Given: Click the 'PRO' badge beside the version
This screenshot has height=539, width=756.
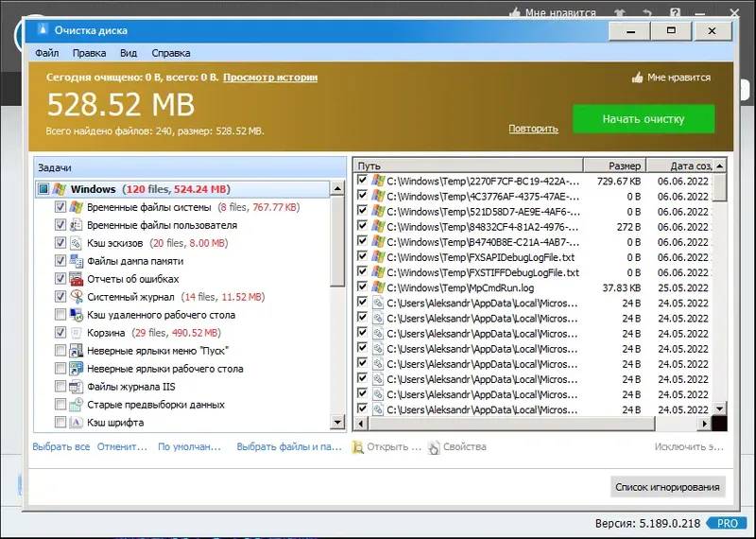Looking at the screenshot, I should 727,523.
